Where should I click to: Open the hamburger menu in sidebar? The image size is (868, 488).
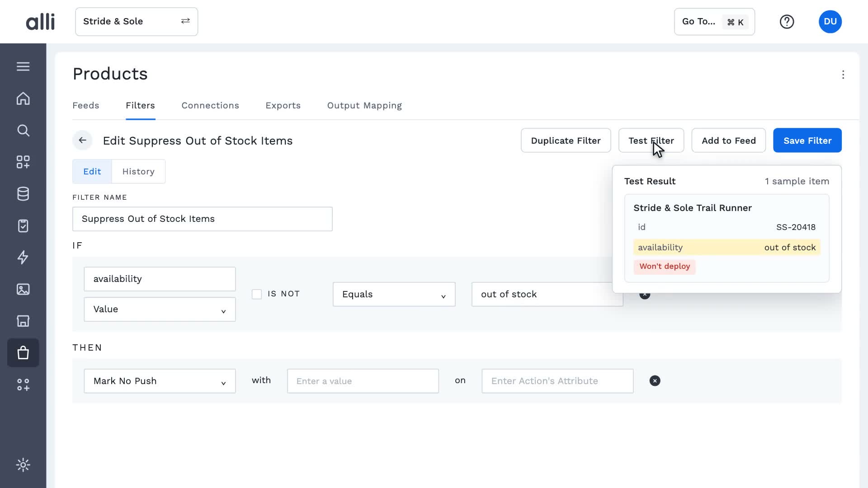point(23,66)
